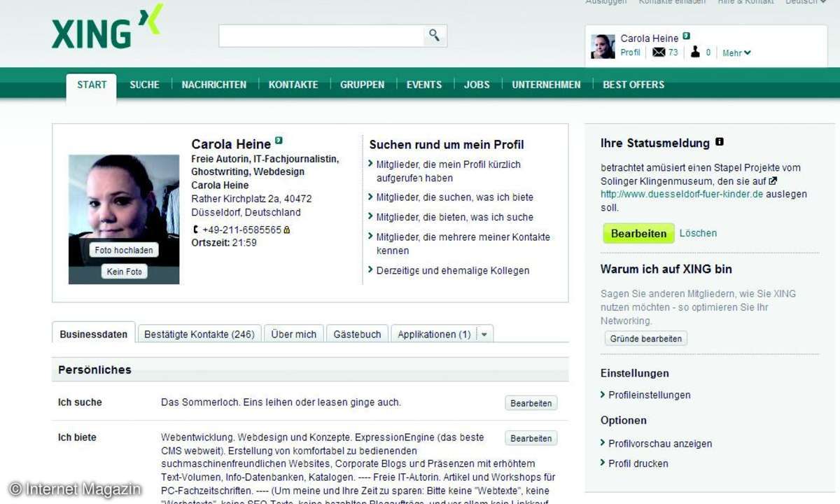Click into the top search field
Image resolution: width=840 pixels, height=504 pixels.
pyautogui.click(x=321, y=36)
